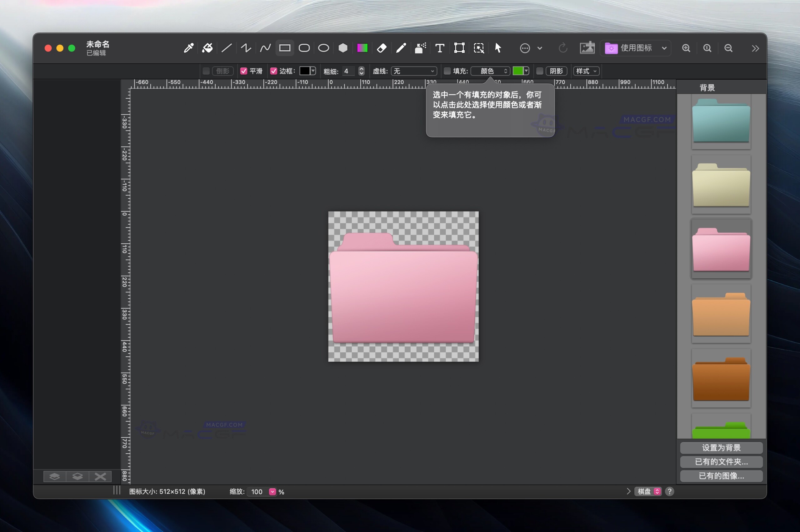Select the spray can tool
The width and height of the screenshot is (800, 532).
(x=420, y=48)
